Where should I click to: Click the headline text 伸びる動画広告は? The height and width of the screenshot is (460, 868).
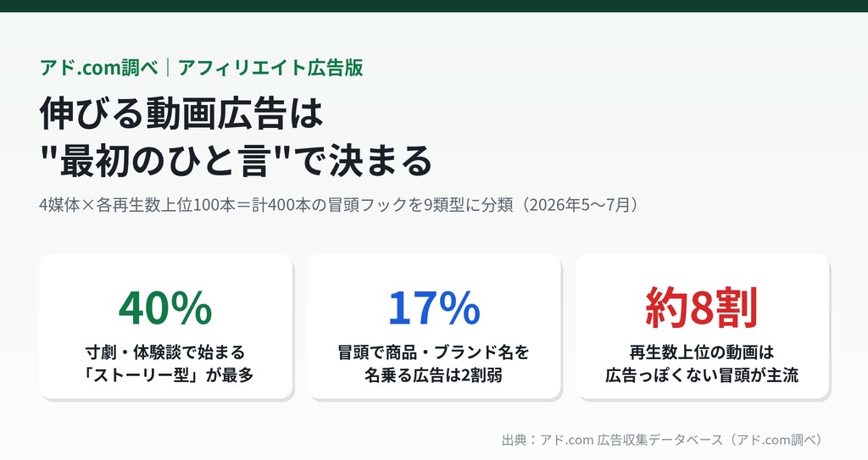pyautogui.click(x=181, y=114)
